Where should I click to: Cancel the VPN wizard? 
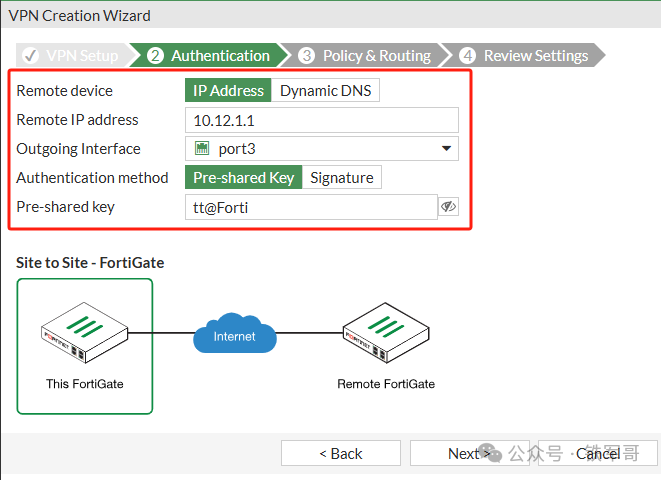coord(598,453)
